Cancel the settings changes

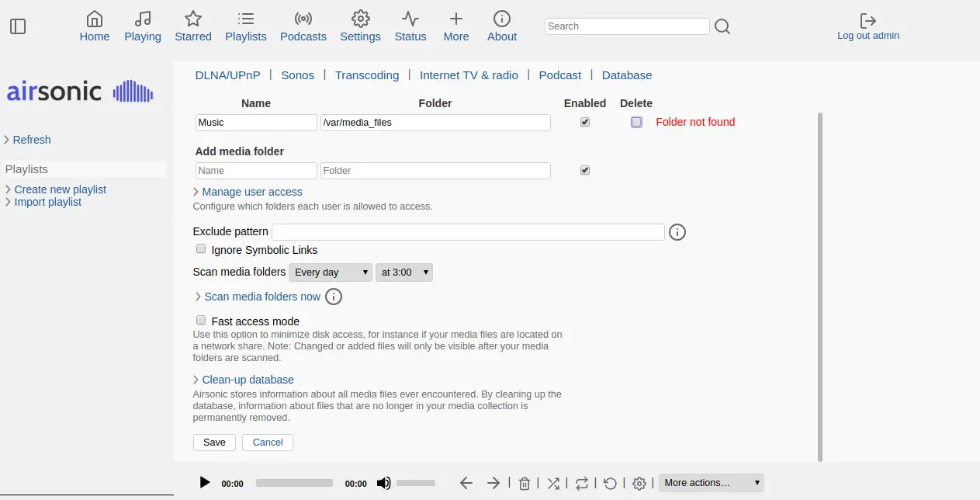point(268,443)
